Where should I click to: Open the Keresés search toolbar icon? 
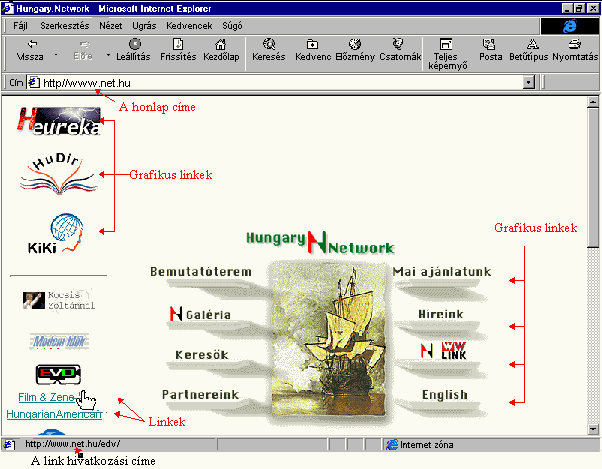tap(268, 50)
